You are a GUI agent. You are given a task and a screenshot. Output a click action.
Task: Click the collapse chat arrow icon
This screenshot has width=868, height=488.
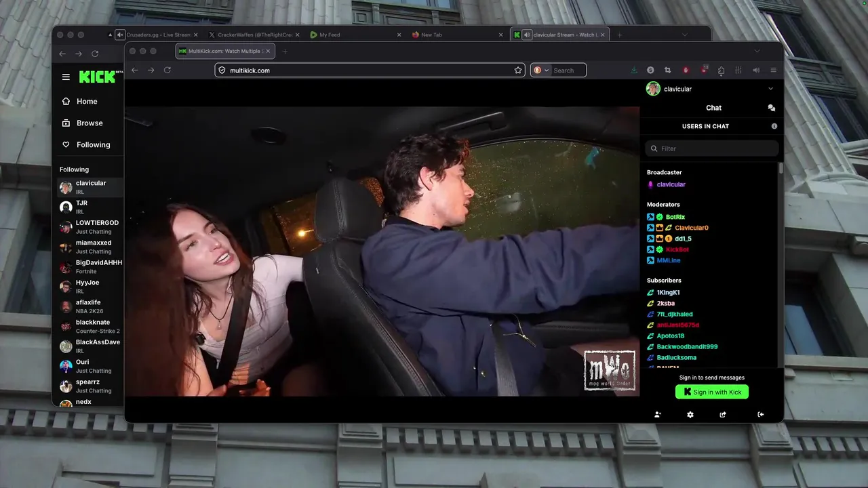click(761, 415)
